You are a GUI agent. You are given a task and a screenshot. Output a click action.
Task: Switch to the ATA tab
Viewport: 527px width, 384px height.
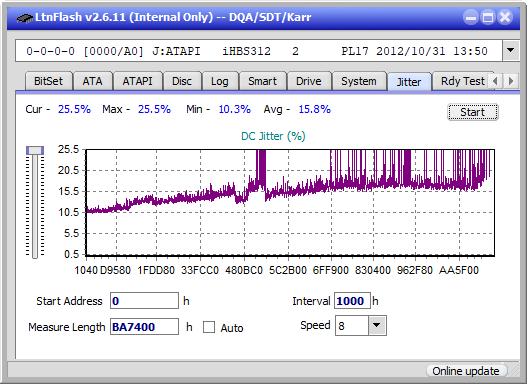click(92, 81)
